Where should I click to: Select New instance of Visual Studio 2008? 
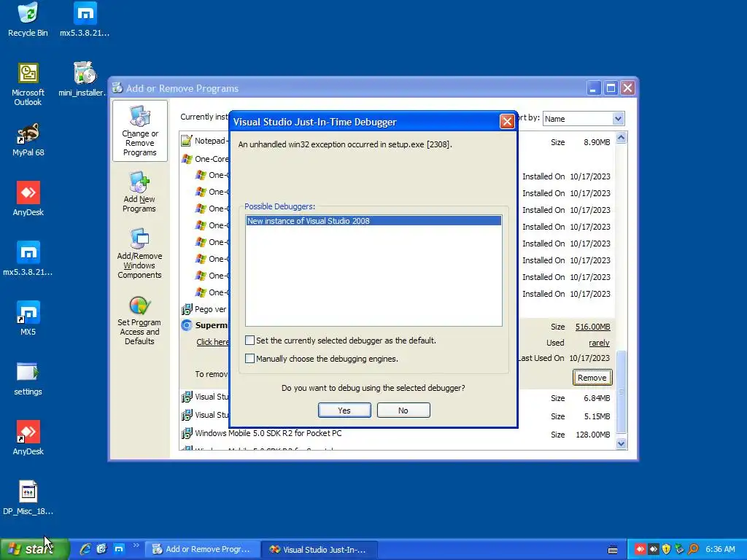tap(373, 221)
